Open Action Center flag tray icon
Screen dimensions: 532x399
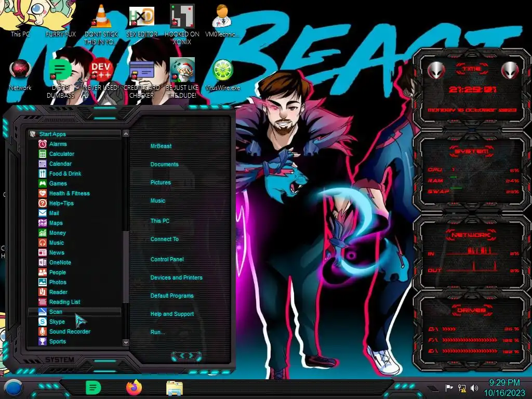click(449, 388)
